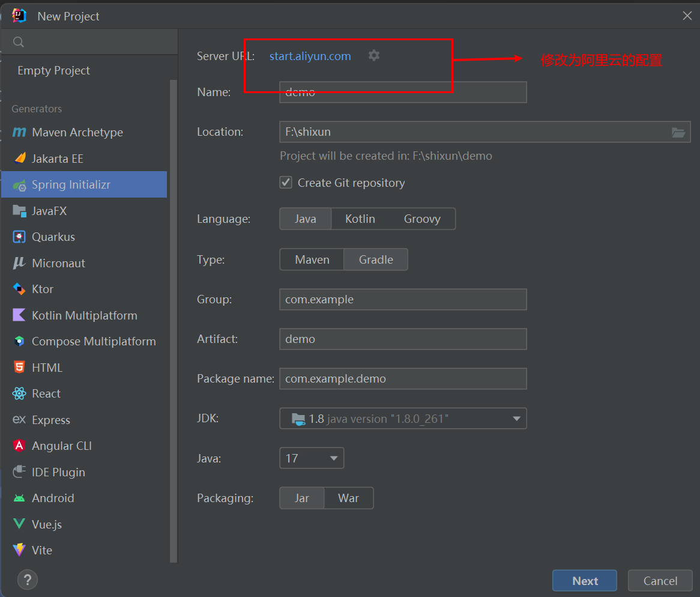700x597 pixels.
Task: Select Compose Multiplatform generator label
Action: (94, 342)
